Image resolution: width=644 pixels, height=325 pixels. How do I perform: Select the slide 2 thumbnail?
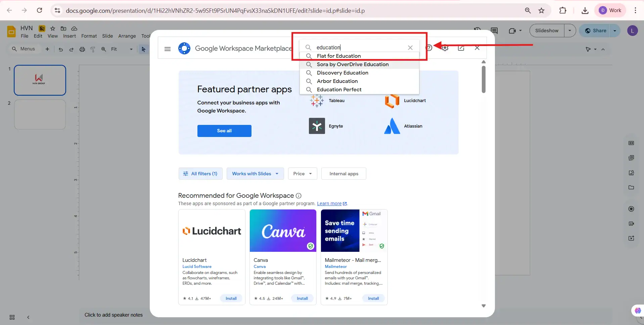[40, 114]
